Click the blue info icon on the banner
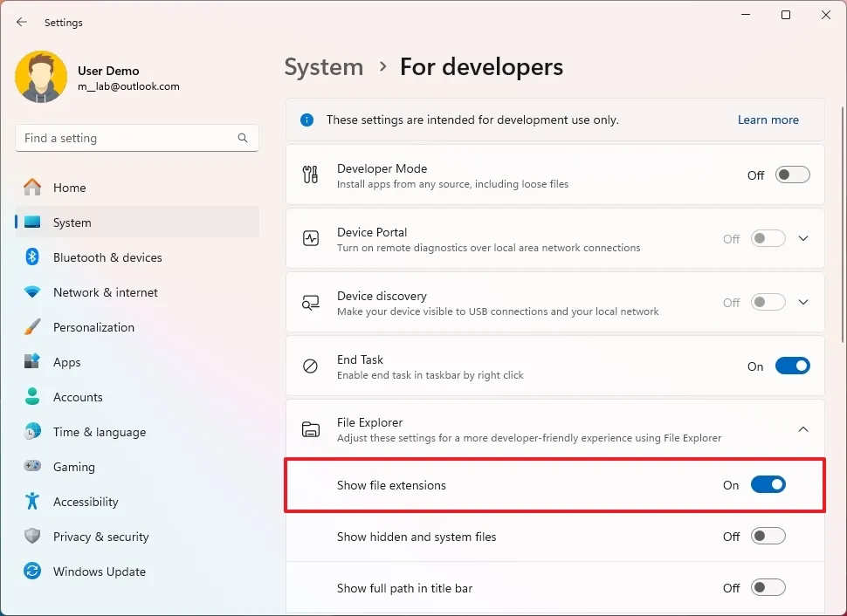The height and width of the screenshot is (616, 847). coord(306,120)
